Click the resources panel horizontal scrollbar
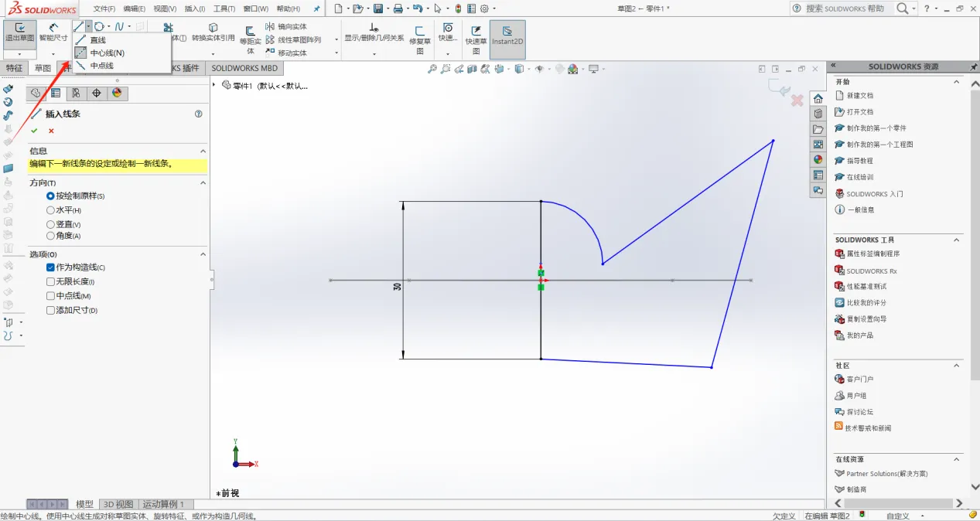The height and width of the screenshot is (521, 980). [897, 503]
